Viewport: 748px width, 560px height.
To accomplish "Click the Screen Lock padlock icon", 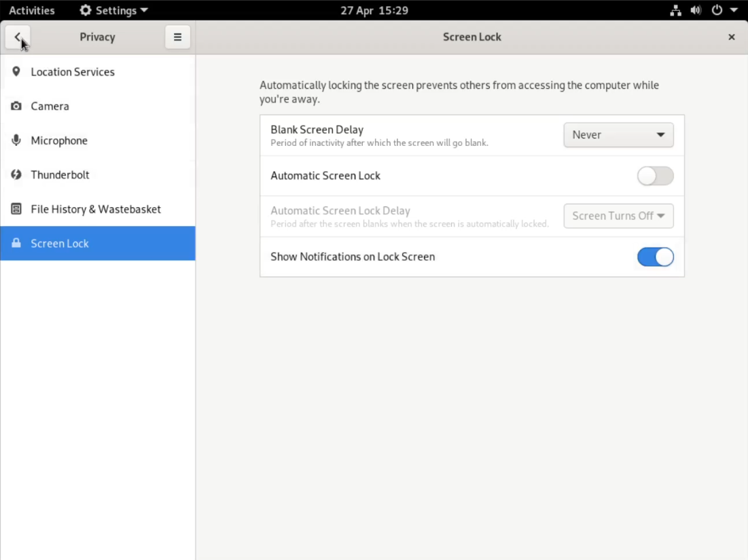I will click(16, 243).
